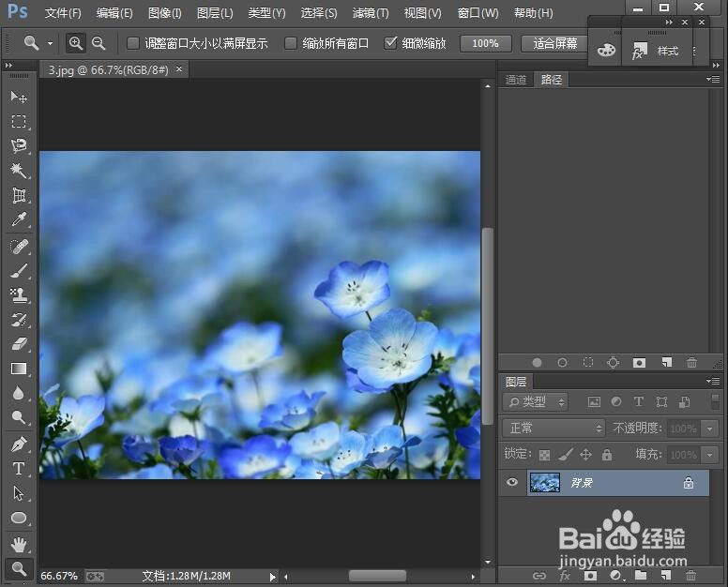Toggle lock all padlock icon
The height and width of the screenshot is (587, 728).
pos(607,454)
